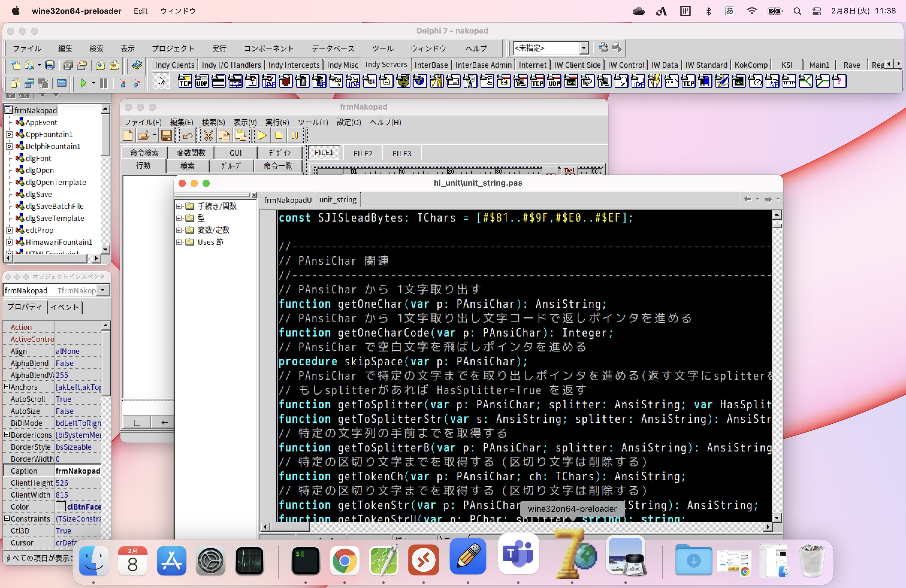Expand the 手続き/関数 folder in code explorer
The height and width of the screenshot is (588, 906).
pyautogui.click(x=179, y=206)
